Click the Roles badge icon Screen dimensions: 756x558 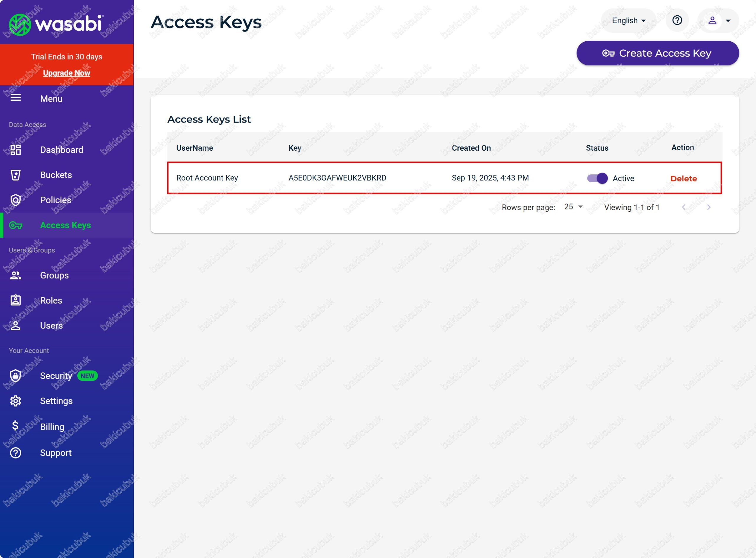pyautogui.click(x=16, y=300)
